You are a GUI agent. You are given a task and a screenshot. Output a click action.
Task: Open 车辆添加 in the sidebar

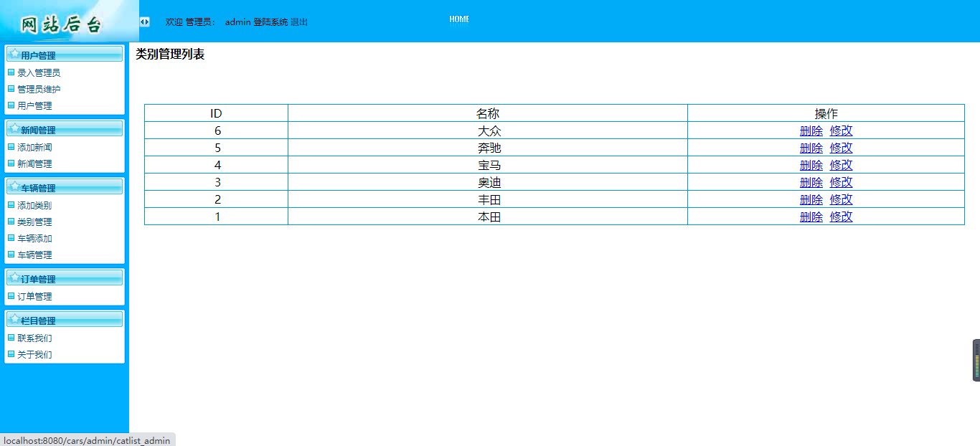pyautogui.click(x=34, y=239)
